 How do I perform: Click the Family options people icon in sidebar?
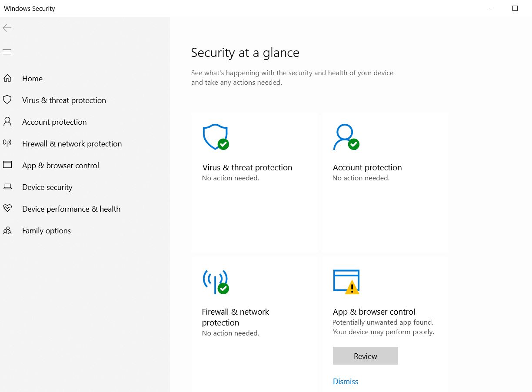[8, 230]
